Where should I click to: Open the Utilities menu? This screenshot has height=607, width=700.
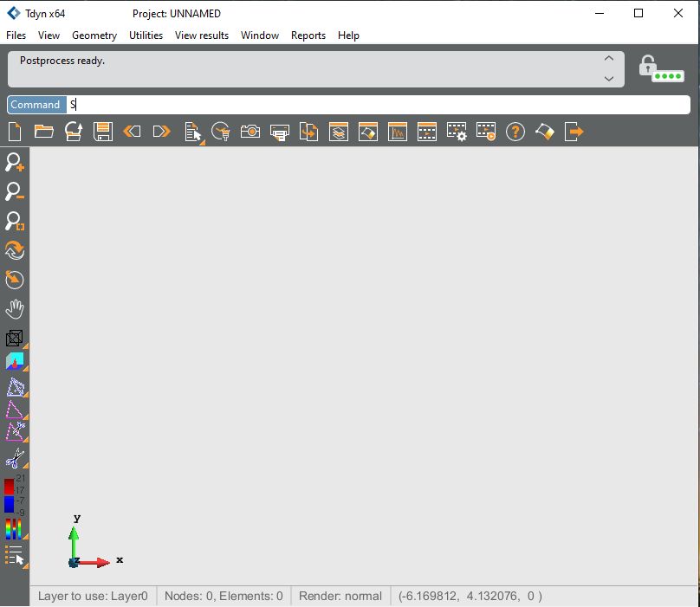pyautogui.click(x=146, y=36)
